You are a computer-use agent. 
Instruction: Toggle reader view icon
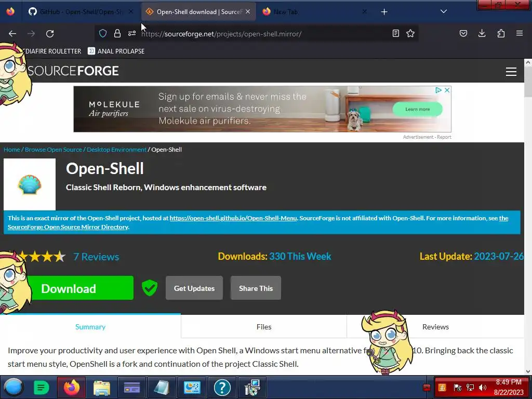395,33
